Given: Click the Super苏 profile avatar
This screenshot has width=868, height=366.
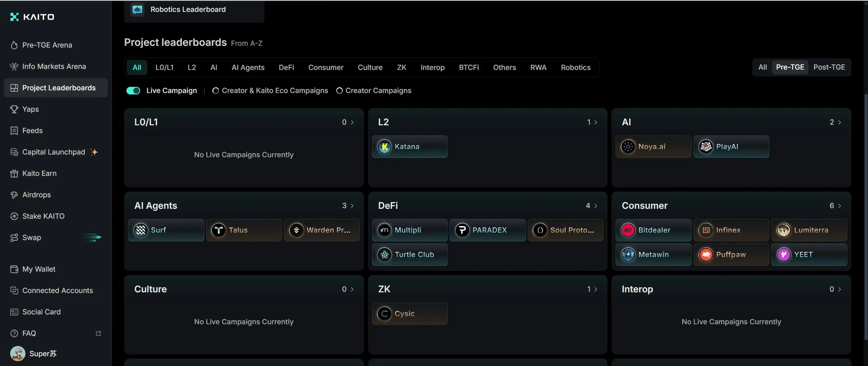Looking at the screenshot, I should coord(18,354).
